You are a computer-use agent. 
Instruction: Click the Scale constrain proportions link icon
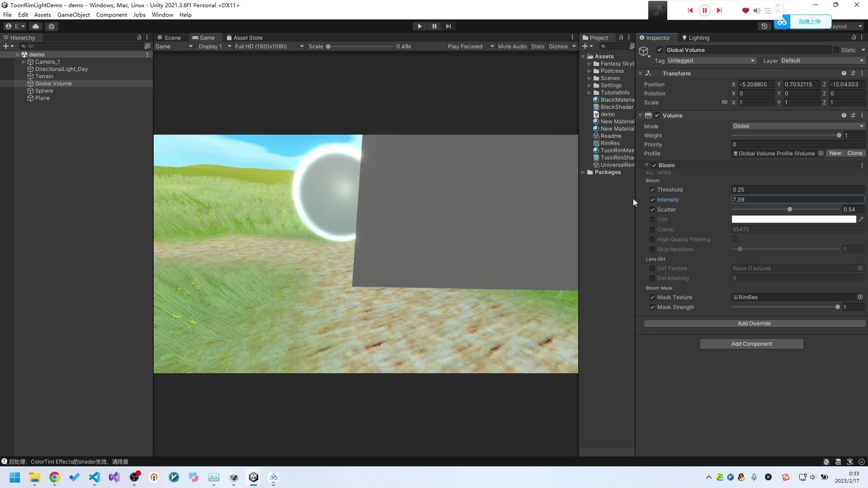[x=724, y=102]
